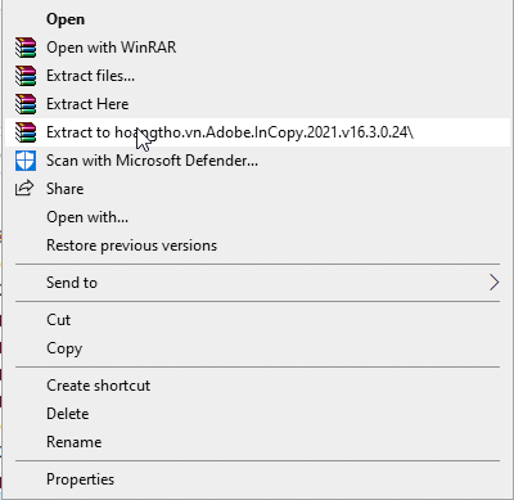Choose Open with... entry
This screenshot has width=514, height=500.
coord(257,217)
